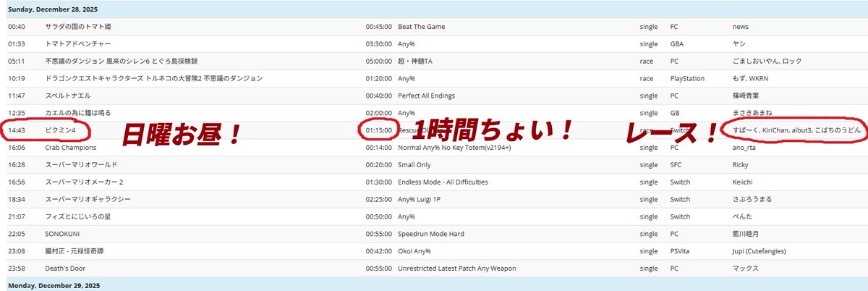
Task: Select the PSVita platform cell
Action: tap(681, 251)
